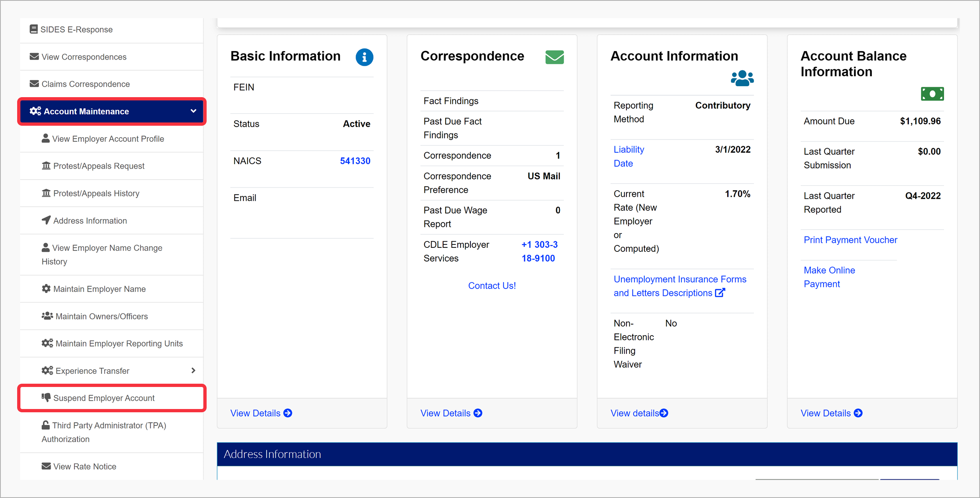
Task: Click the person icon beside View Employer Account Profile
Action: (x=45, y=138)
